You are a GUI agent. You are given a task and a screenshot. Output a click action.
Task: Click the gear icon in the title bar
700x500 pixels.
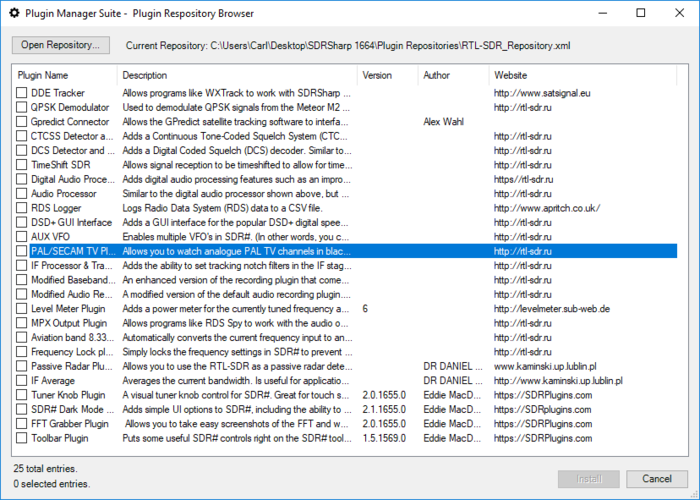pos(15,13)
